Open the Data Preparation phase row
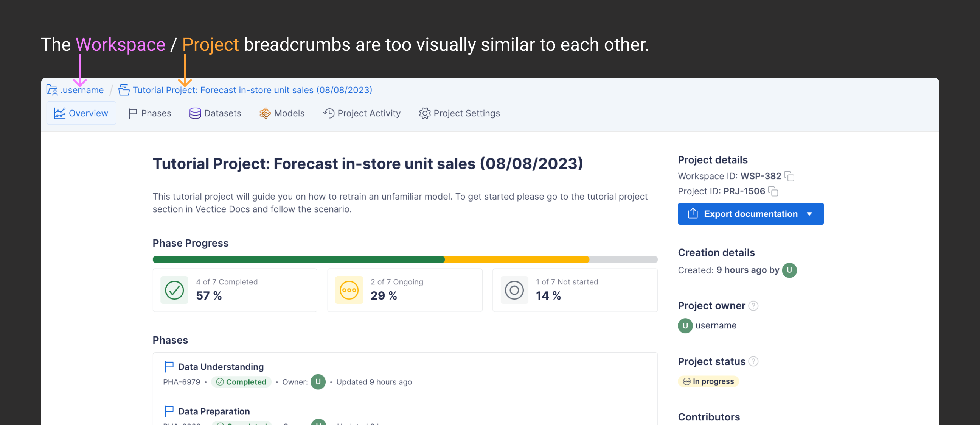The height and width of the screenshot is (425, 980). click(x=214, y=411)
